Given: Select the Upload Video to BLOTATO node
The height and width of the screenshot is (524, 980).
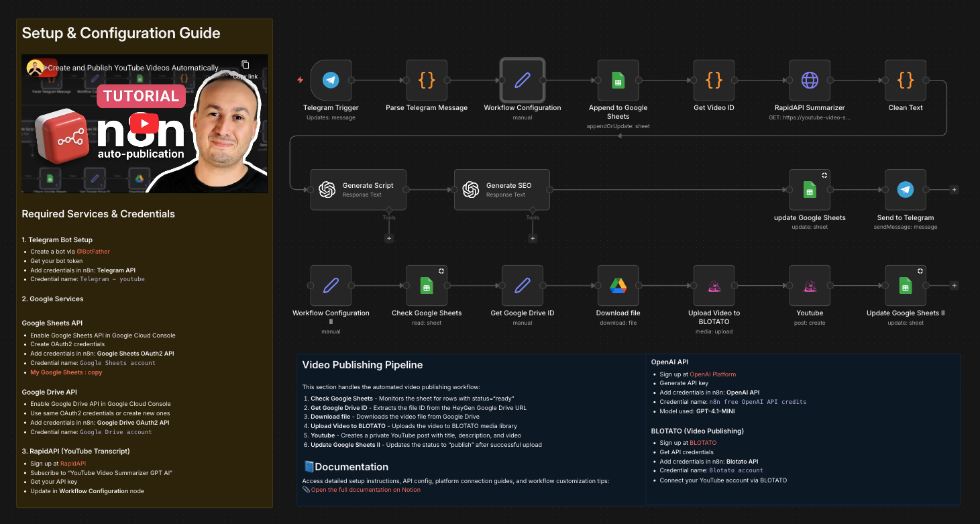Looking at the screenshot, I should coord(714,285).
